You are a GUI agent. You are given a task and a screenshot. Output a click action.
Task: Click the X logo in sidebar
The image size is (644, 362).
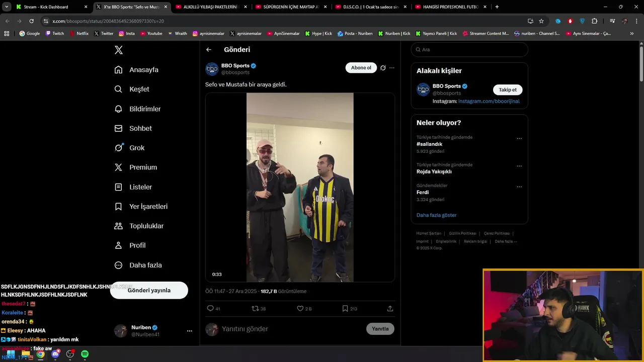coord(119,50)
